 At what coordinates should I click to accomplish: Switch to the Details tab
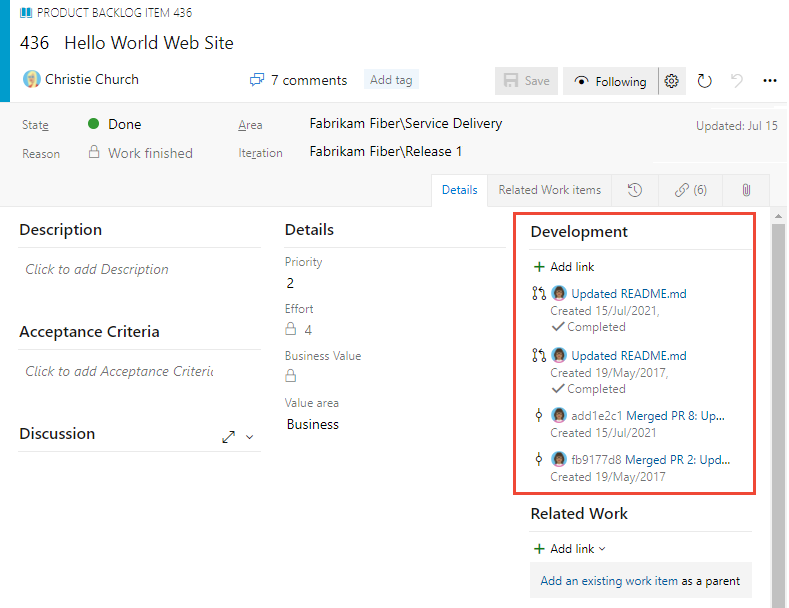460,190
